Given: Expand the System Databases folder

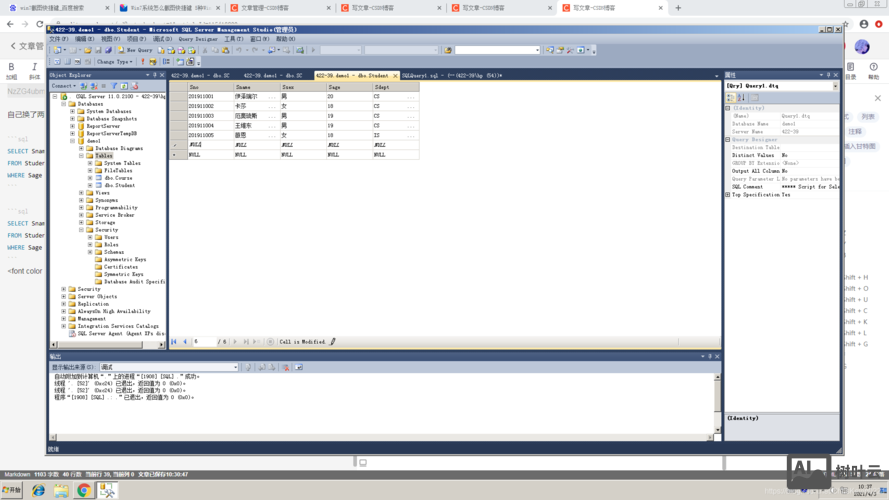Looking at the screenshot, I should coord(73,111).
